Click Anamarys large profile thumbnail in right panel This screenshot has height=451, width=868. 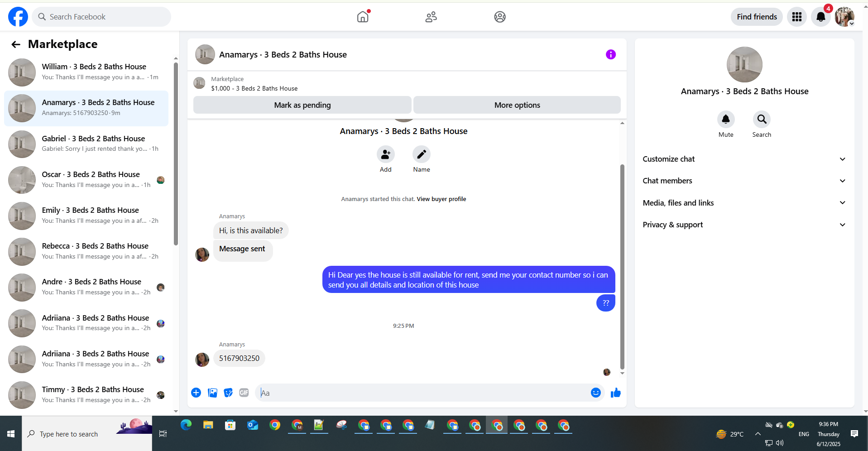coord(744,65)
